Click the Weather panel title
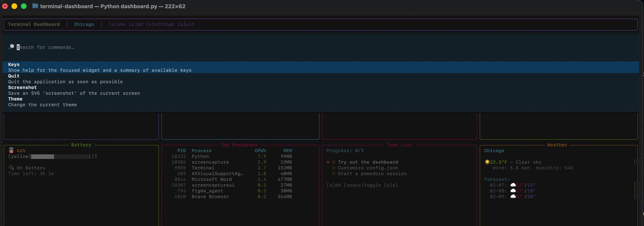Viewport: 644px width, 226px height. [x=557, y=145]
